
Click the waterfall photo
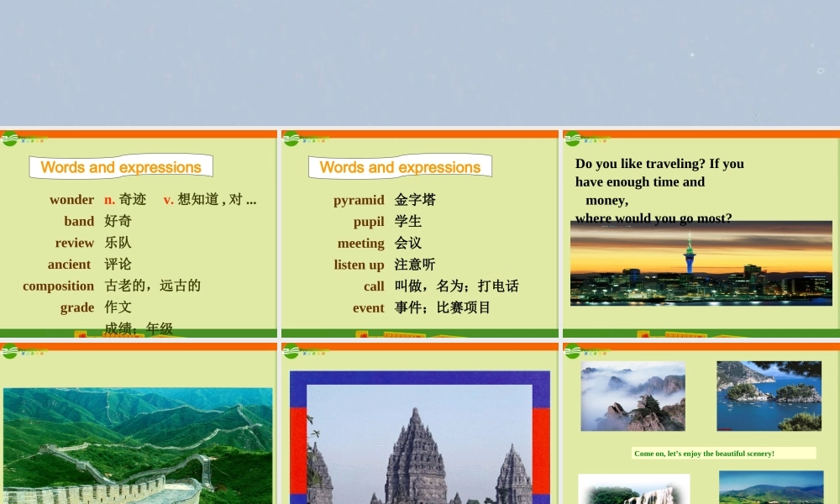[x=633, y=489]
